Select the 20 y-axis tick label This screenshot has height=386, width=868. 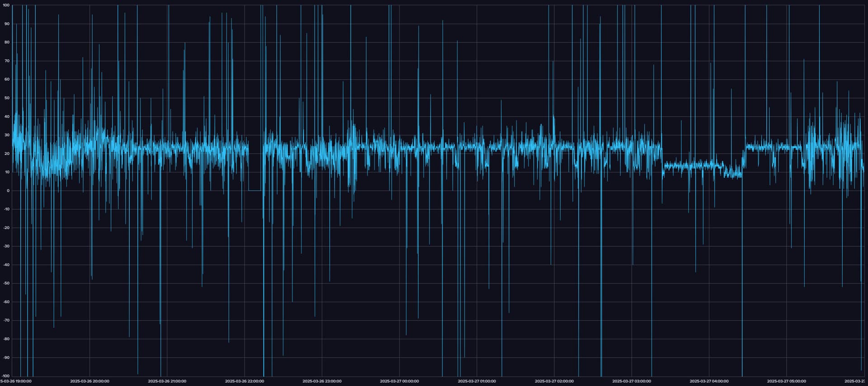point(7,154)
